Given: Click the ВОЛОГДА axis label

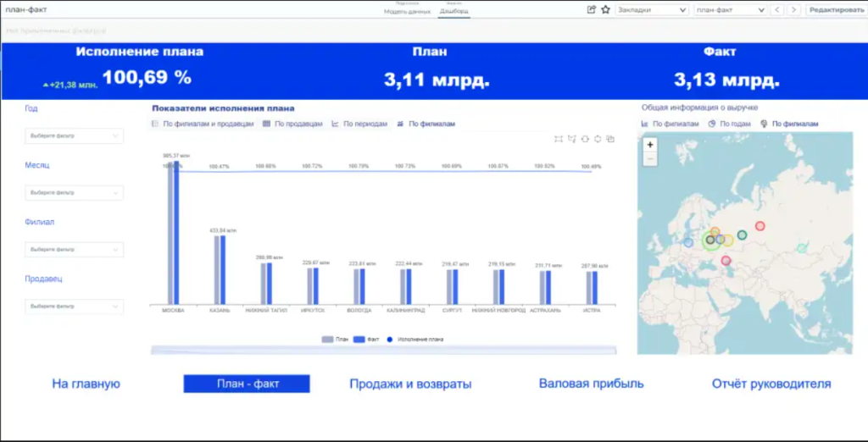Looking at the screenshot, I should tap(359, 311).
